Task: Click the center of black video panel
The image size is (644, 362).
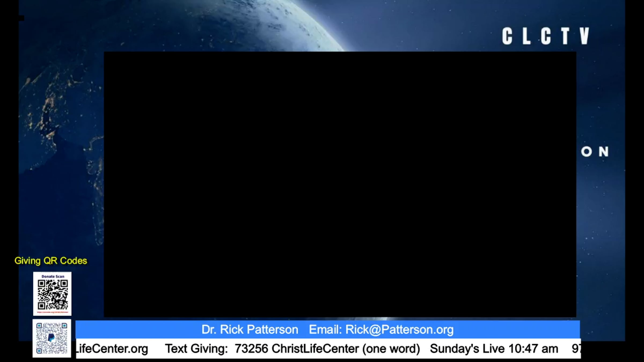Action: coord(340,184)
